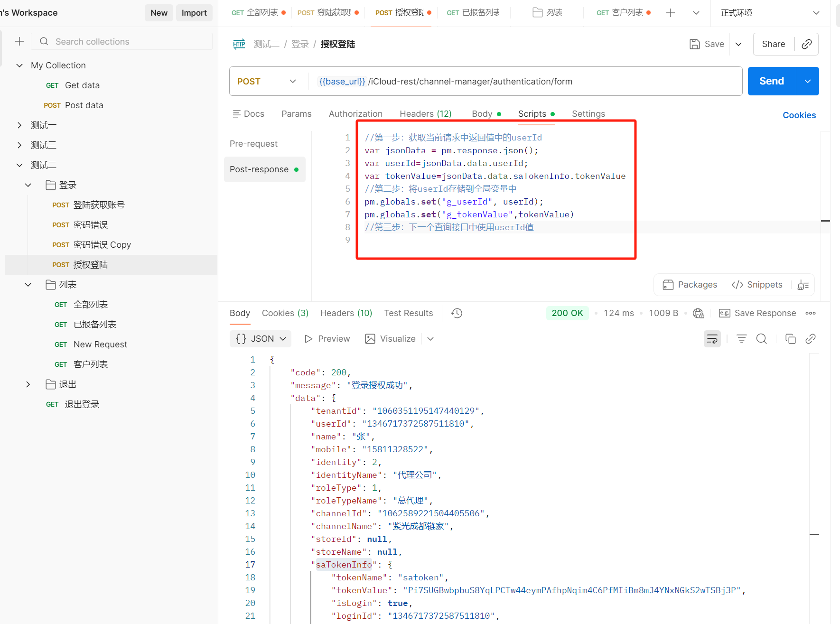
Task: Open the Headers (12) tab
Action: (x=426, y=114)
